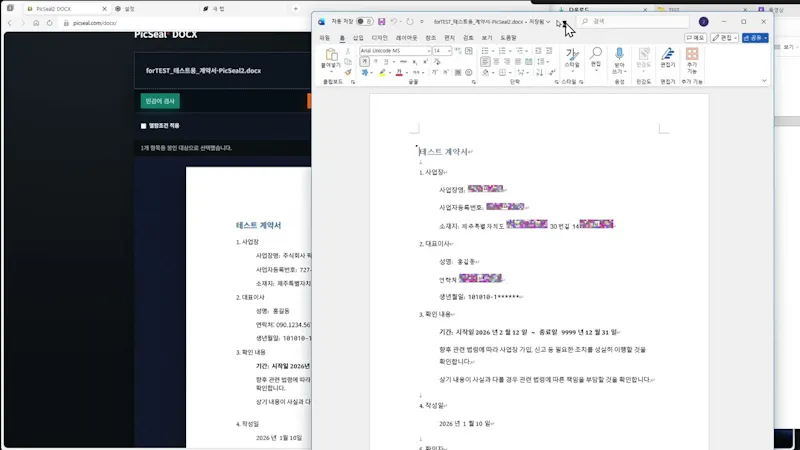Toggle strikethrough formatting

tap(403, 62)
